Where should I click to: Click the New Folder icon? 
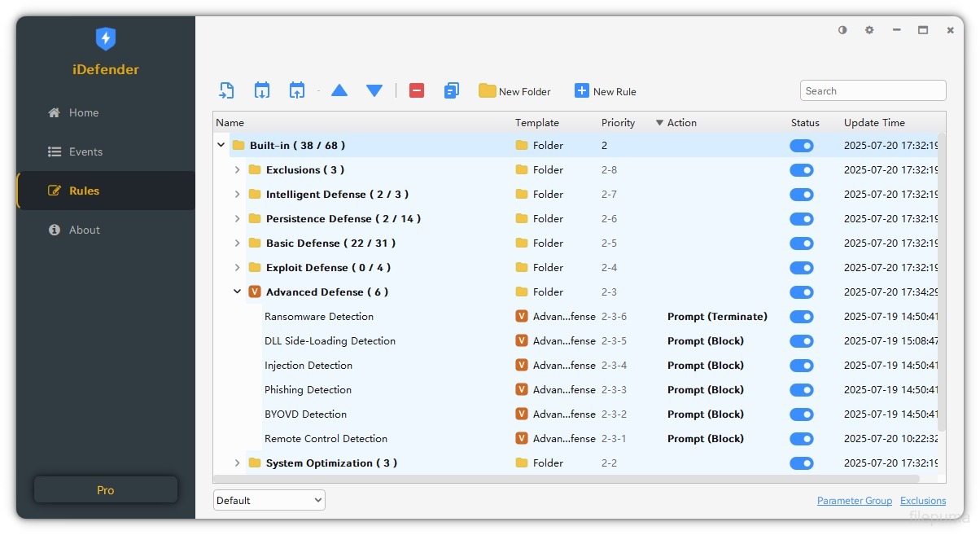point(488,90)
